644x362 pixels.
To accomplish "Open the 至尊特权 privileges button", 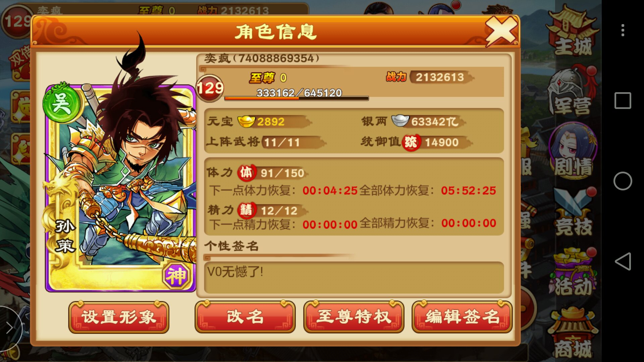I will click(x=354, y=317).
